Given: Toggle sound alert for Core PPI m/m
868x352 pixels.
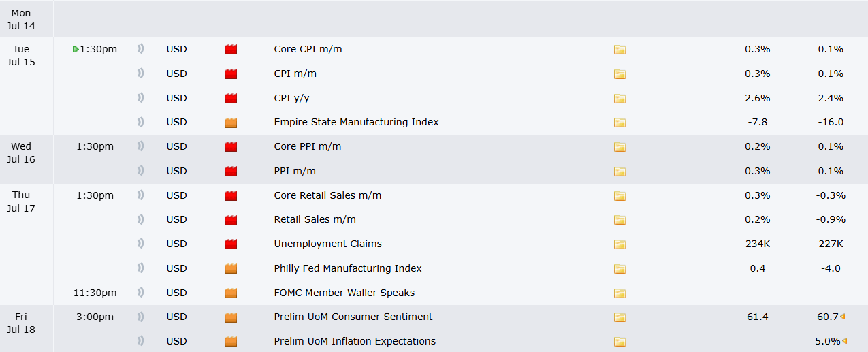Looking at the screenshot, I should pos(140,146).
